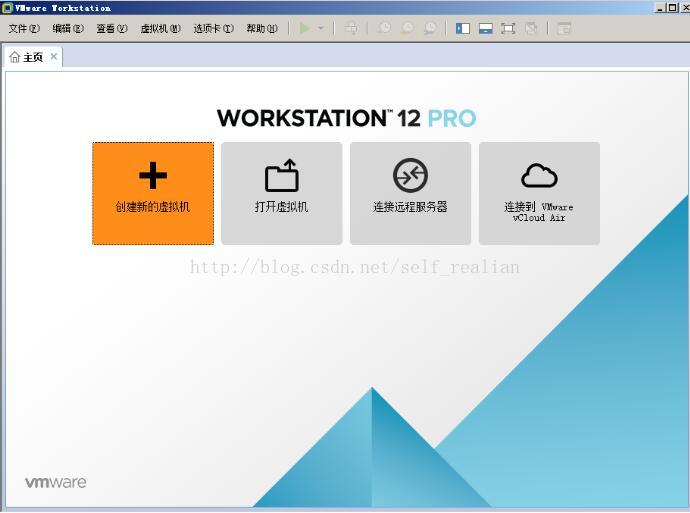
Task: Click the vmware logo at bottom left
Action: tap(55, 482)
